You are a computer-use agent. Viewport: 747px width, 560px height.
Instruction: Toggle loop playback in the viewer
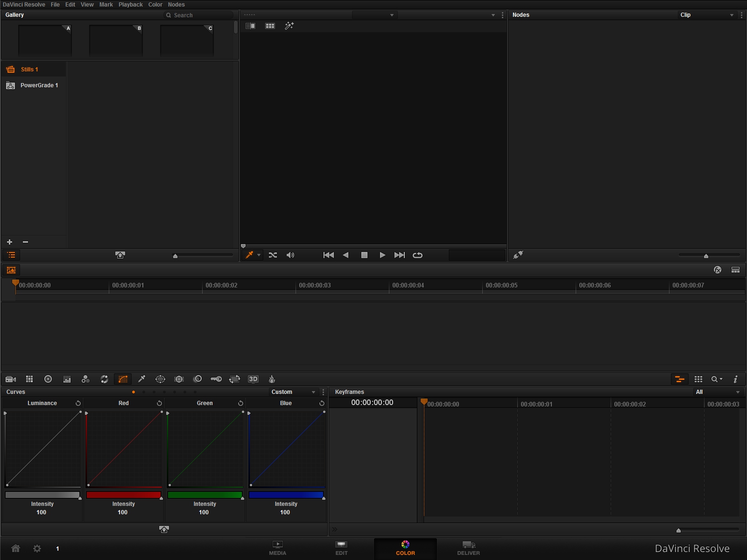tap(417, 255)
